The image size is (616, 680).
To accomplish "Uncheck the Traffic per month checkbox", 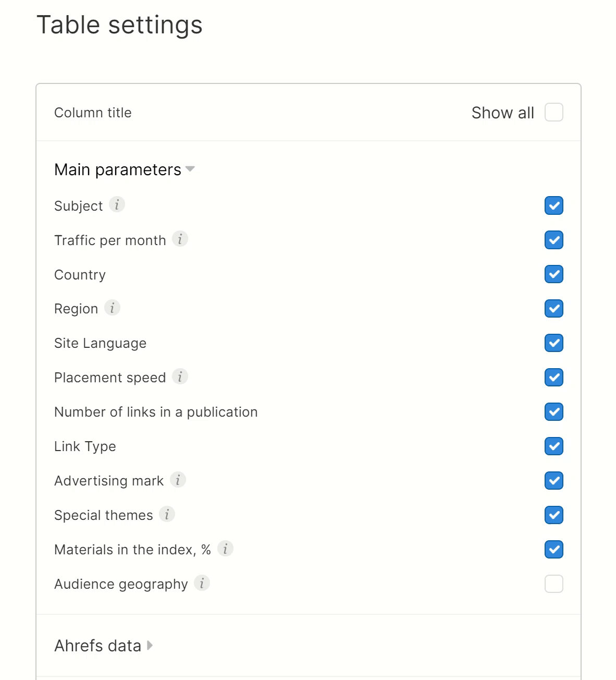I will pyautogui.click(x=554, y=240).
